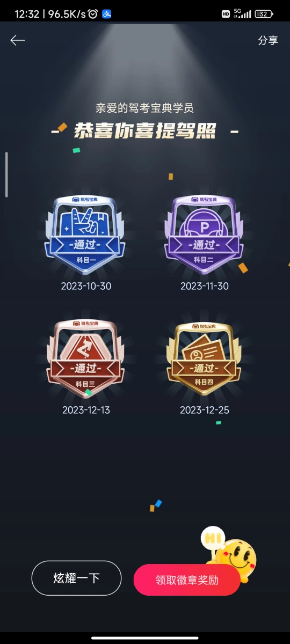
Task: Select the 2023-10-30 date label
Action: [86, 286]
